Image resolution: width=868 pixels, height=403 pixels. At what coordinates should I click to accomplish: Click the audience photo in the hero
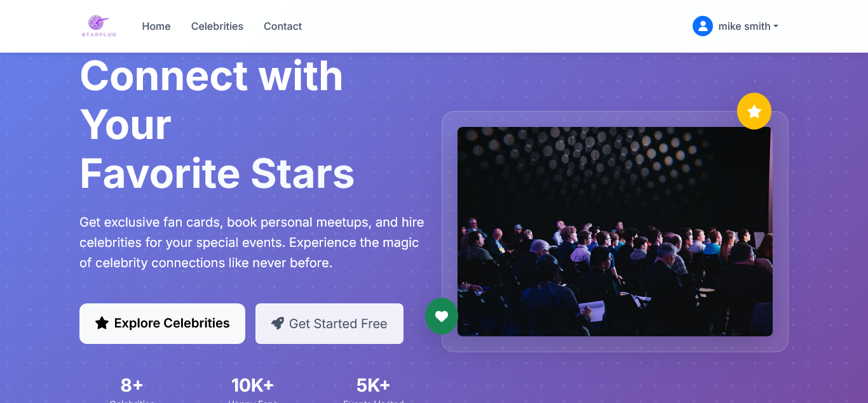(614, 232)
